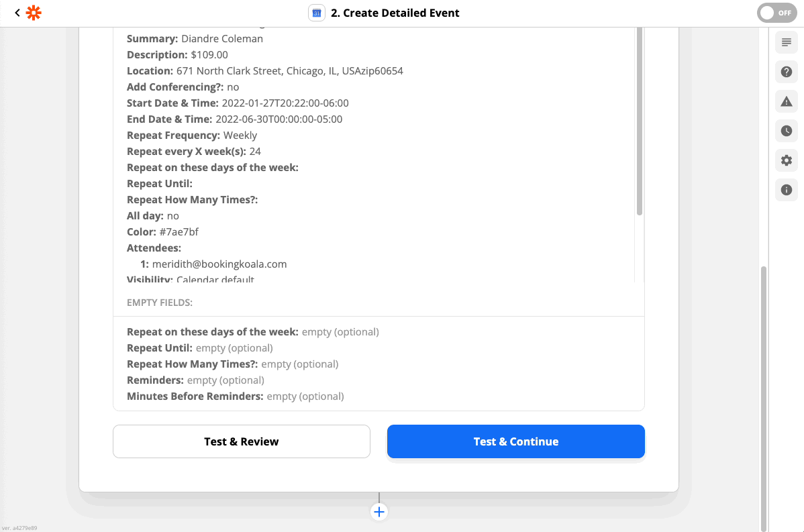
Task: Open the settings gear in the sidebar
Action: tap(787, 160)
